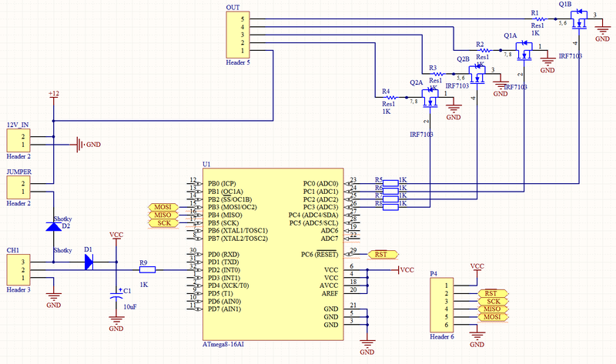Viewport: 616px width, 364px height.
Task: Select the RST net label on P4 header
Action: click(493, 293)
